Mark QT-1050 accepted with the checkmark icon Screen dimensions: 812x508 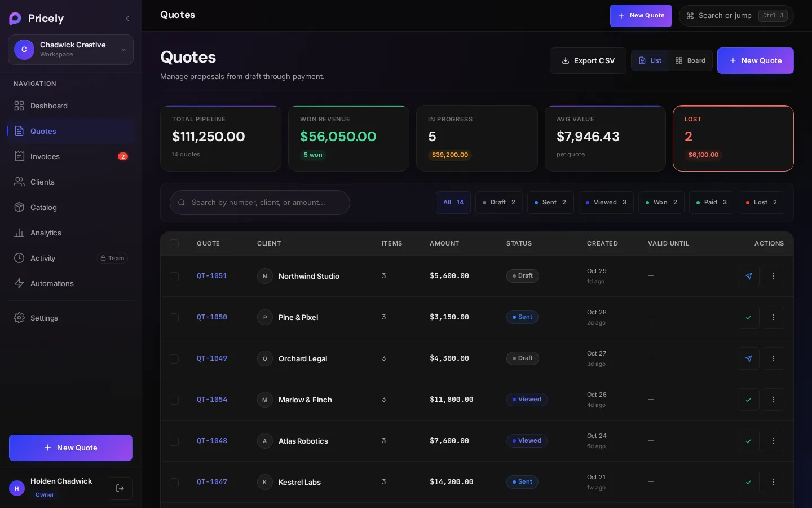[748, 317]
